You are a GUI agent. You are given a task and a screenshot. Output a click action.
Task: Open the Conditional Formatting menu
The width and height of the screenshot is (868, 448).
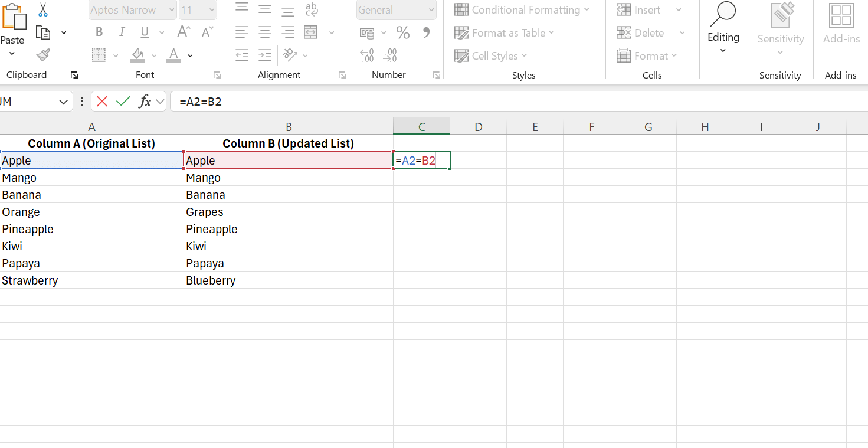point(522,10)
